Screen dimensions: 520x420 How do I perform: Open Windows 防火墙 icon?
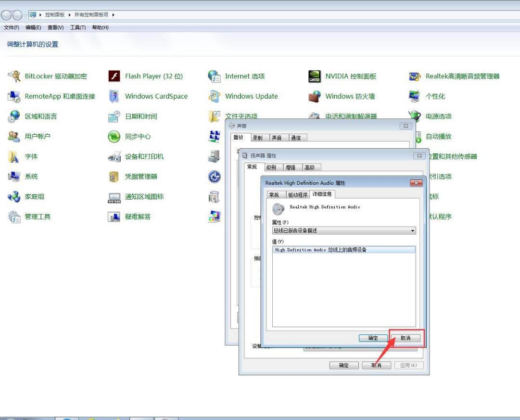(315, 96)
